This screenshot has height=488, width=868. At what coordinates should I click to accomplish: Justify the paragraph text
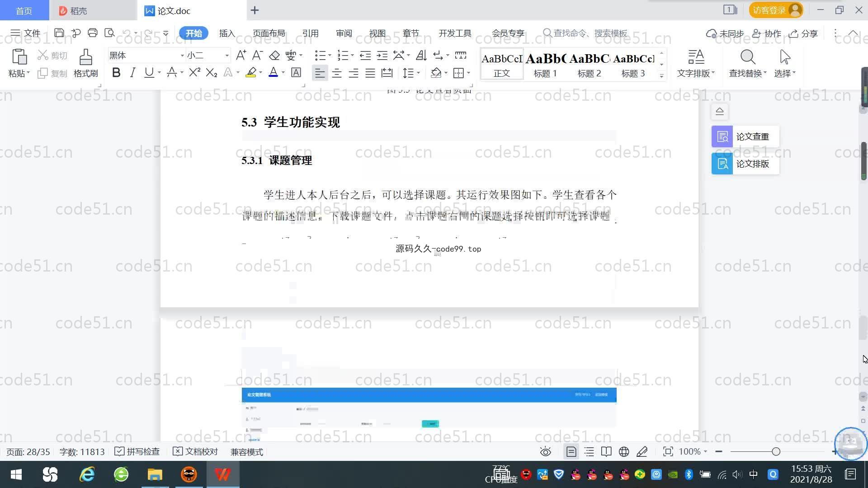coord(370,73)
